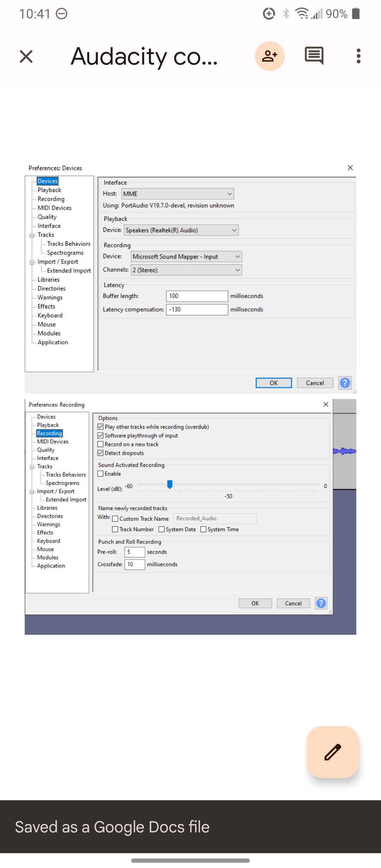This screenshot has width=381, height=868.
Task: Collapse Import / Export node in Recording dialog
Action: 32,492
